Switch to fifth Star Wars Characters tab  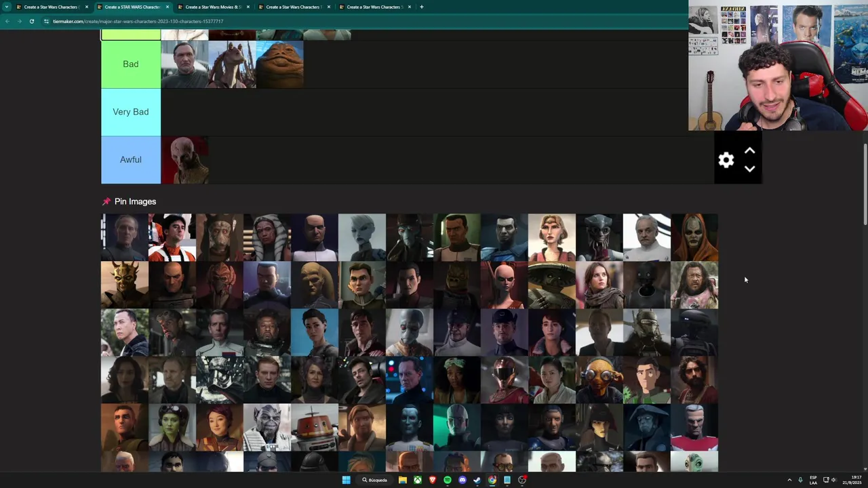click(x=374, y=7)
